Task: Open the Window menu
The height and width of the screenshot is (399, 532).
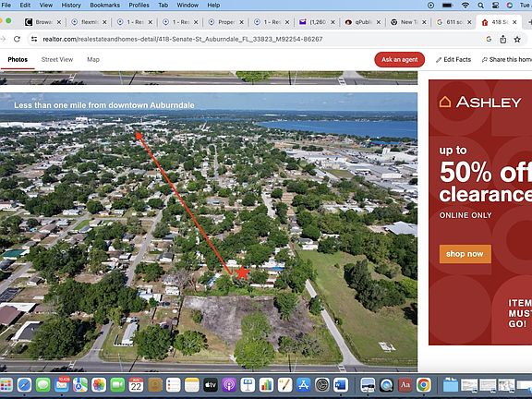Action: [187, 6]
